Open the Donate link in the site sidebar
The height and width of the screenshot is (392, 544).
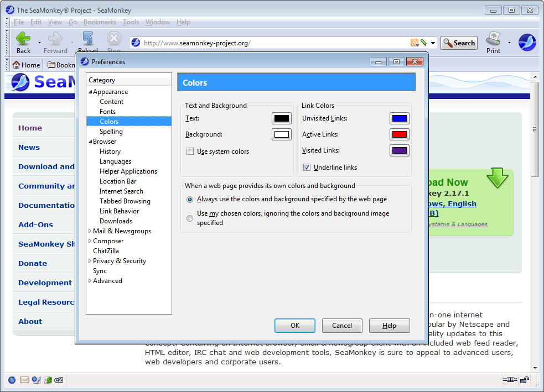coord(33,263)
